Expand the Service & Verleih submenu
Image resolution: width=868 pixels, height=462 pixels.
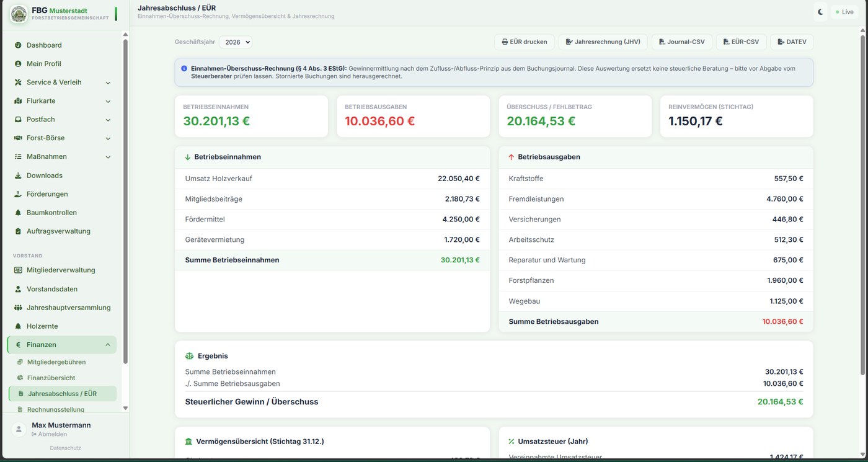pos(108,82)
